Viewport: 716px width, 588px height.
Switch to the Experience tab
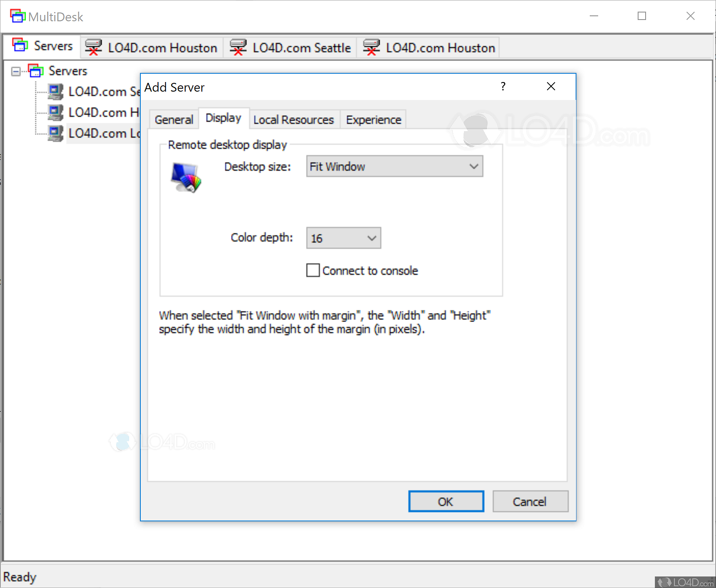[373, 120]
